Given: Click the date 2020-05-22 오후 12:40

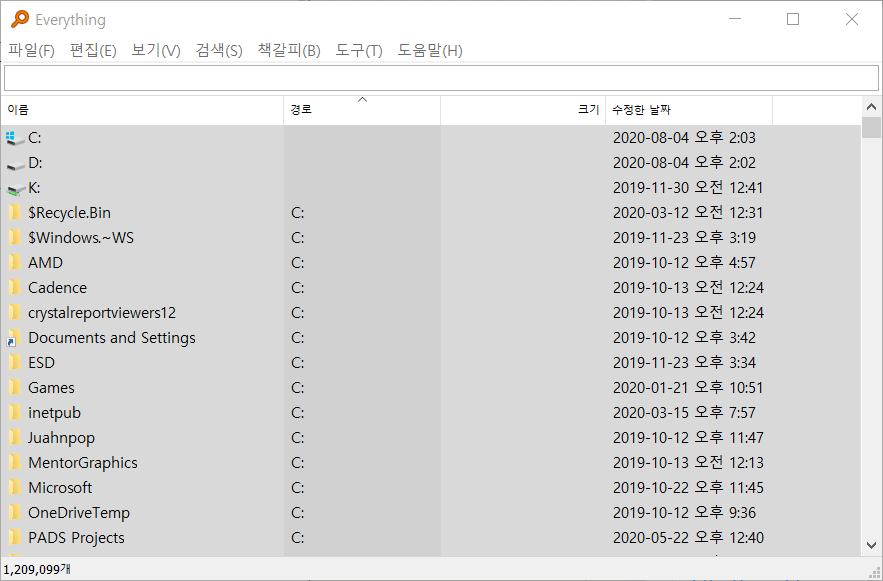Looking at the screenshot, I should (x=688, y=538).
